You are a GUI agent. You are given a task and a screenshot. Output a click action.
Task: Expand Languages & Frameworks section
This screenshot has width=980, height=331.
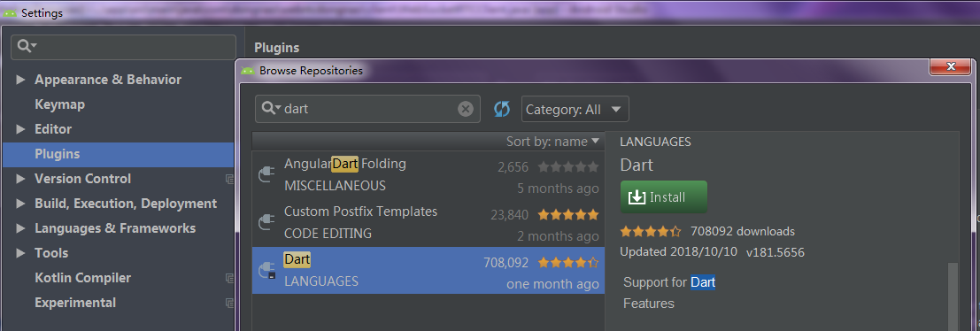pyautogui.click(x=20, y=228)
